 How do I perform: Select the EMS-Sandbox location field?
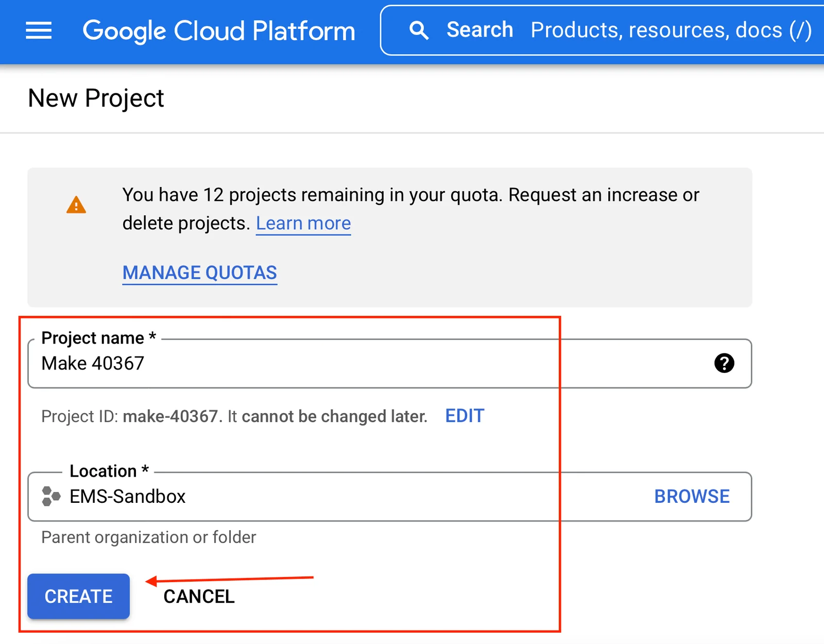click(x=389, y=496)
